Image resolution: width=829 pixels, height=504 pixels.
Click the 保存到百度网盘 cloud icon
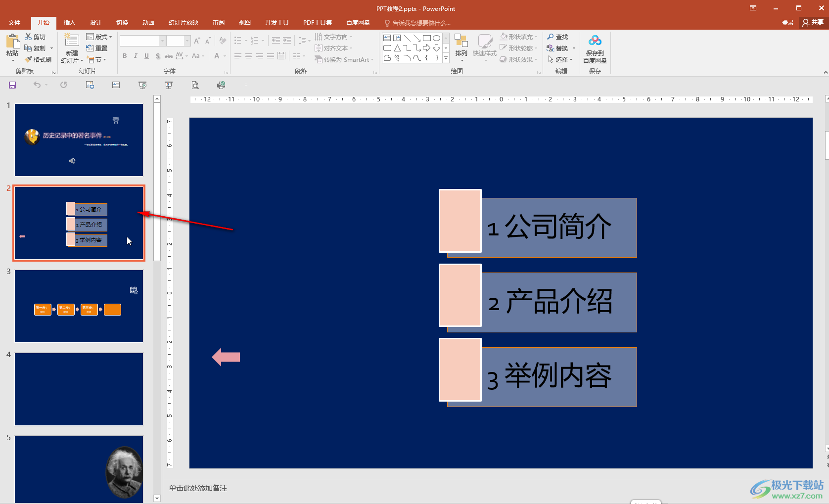coord(595,41)
